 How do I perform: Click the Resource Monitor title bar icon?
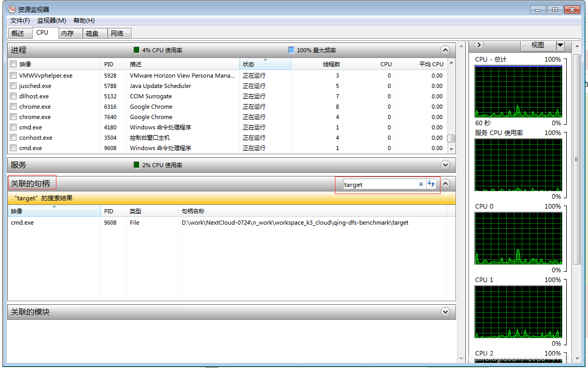point(12,9)
